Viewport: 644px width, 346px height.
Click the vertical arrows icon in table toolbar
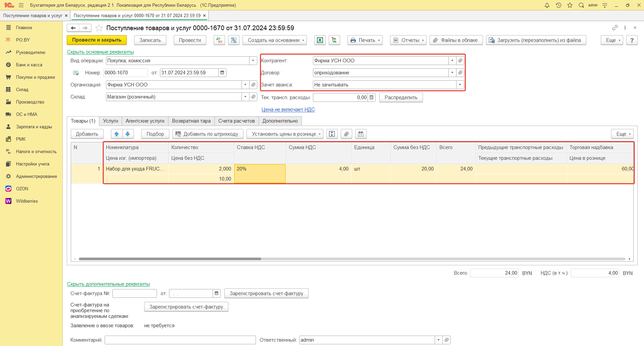(332, 134)
